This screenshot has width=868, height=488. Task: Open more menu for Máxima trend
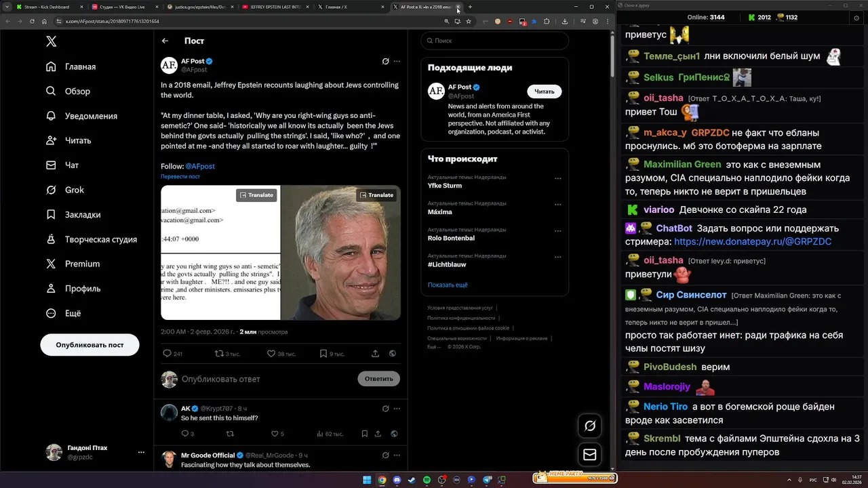(558, 205)
